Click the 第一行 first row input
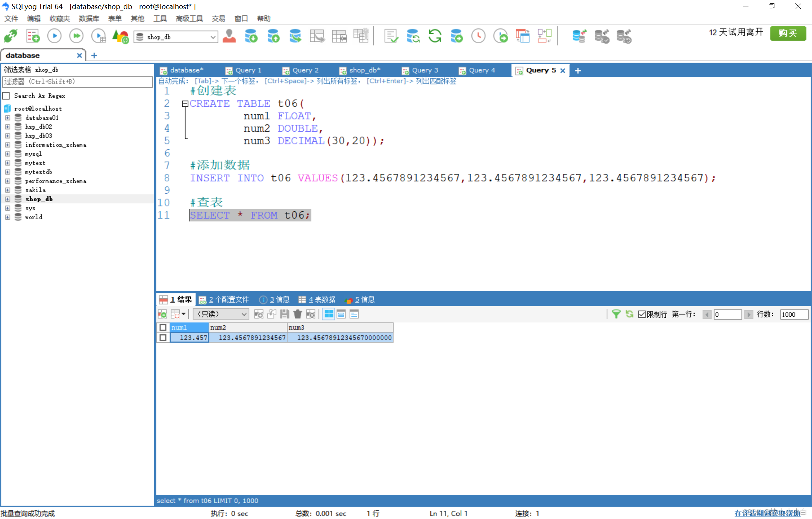Viewport: 812px width, 519px height. tap(727, 314)
